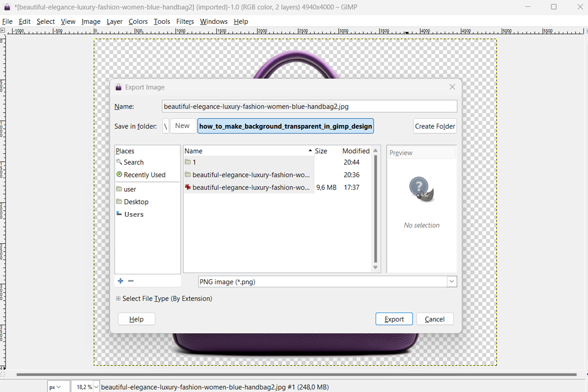Click the Export Image dialog title icon

[118, 87]
